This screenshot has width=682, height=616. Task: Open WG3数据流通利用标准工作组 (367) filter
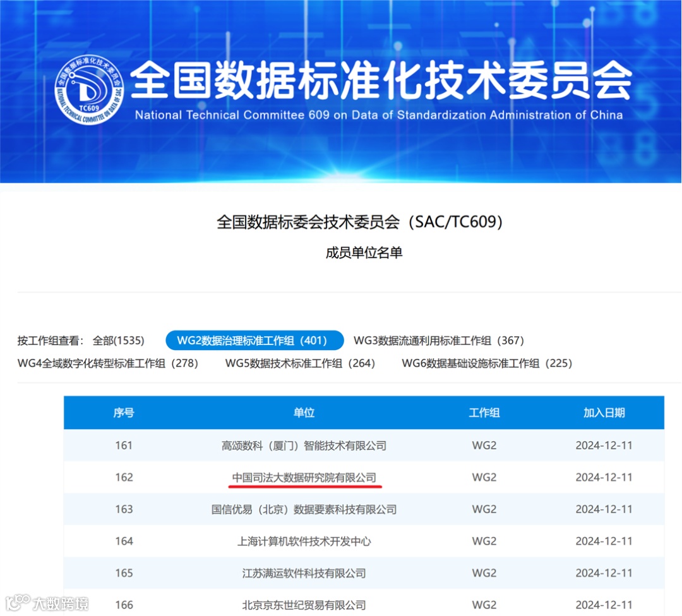pos(438,340)
